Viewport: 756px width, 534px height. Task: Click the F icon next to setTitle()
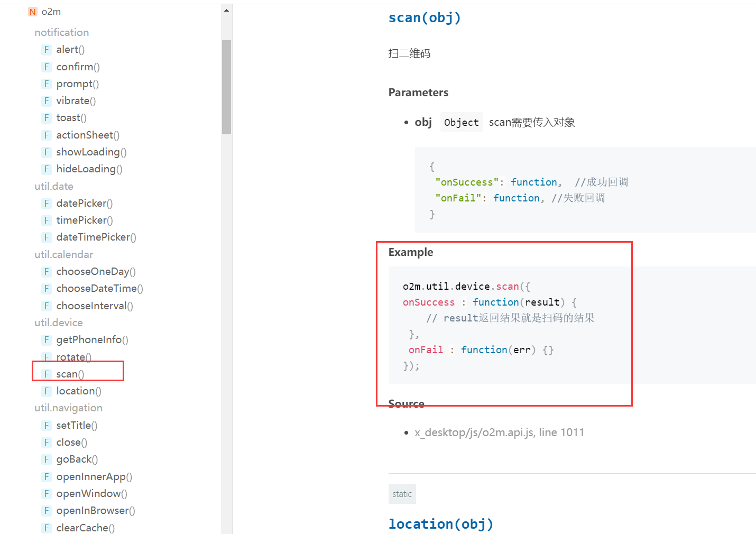tap(47, 426)
